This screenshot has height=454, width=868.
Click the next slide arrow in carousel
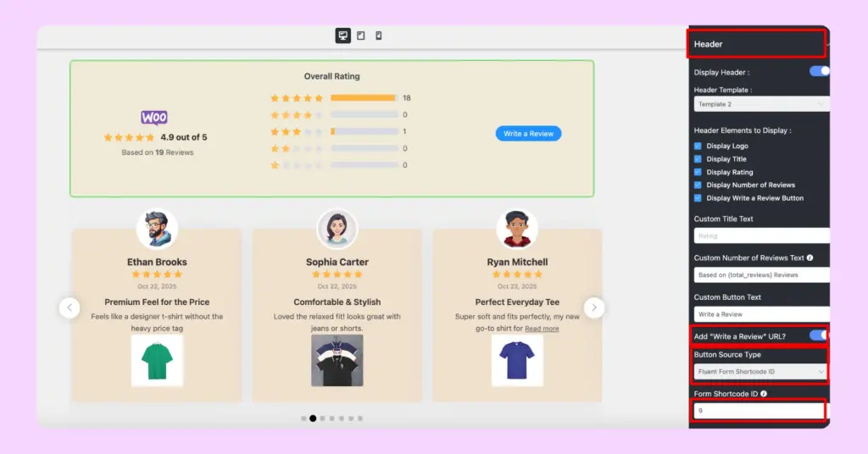pos(595,307)
